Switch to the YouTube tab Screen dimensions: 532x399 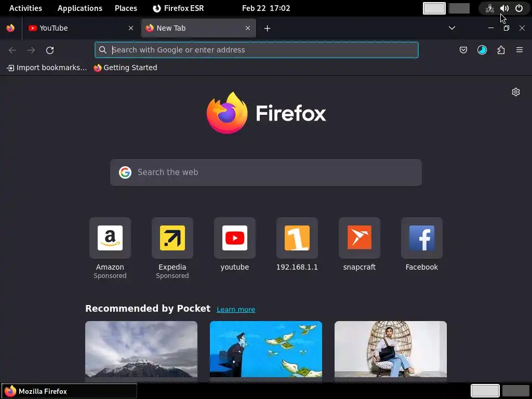[x=81, y=28]
